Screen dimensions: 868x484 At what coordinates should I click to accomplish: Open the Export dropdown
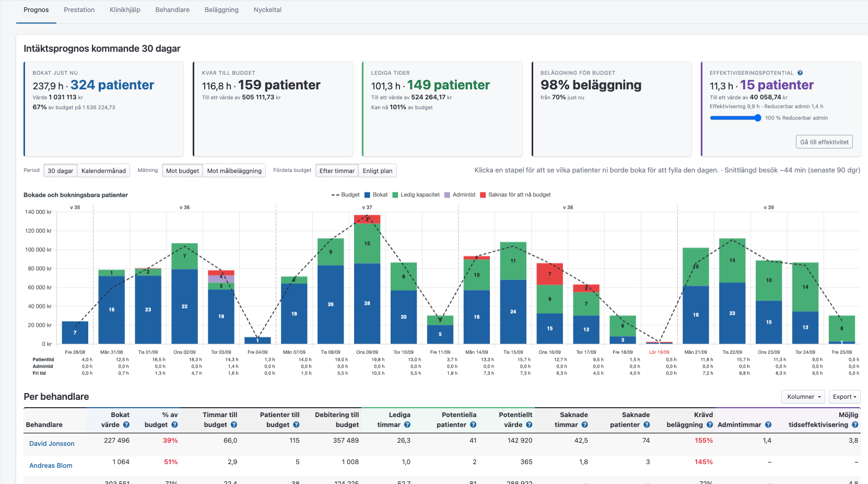click(x=844, y=397)
